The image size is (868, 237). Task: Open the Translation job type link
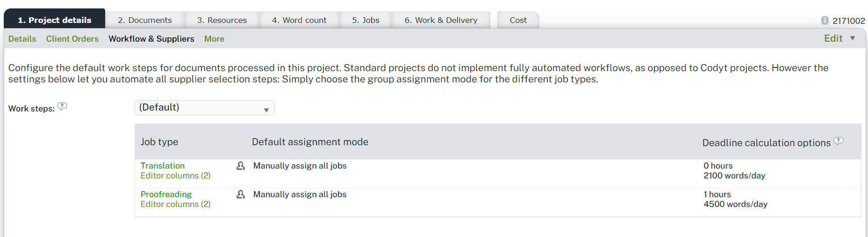tap(163, 166)
